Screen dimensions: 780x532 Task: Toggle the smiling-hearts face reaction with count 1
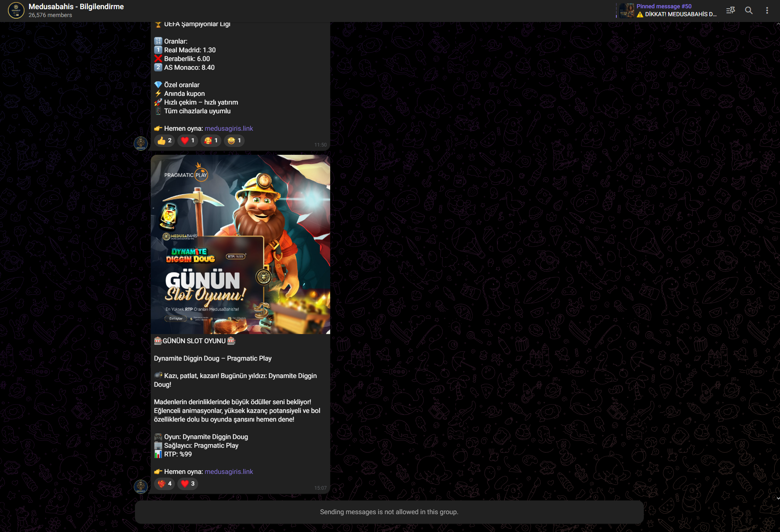coord(211,141)
